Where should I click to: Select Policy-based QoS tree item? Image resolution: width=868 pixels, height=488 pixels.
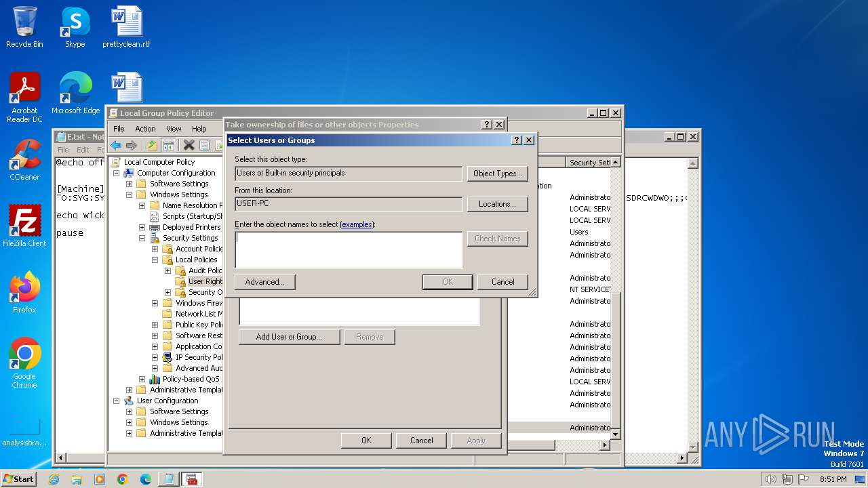191,379
